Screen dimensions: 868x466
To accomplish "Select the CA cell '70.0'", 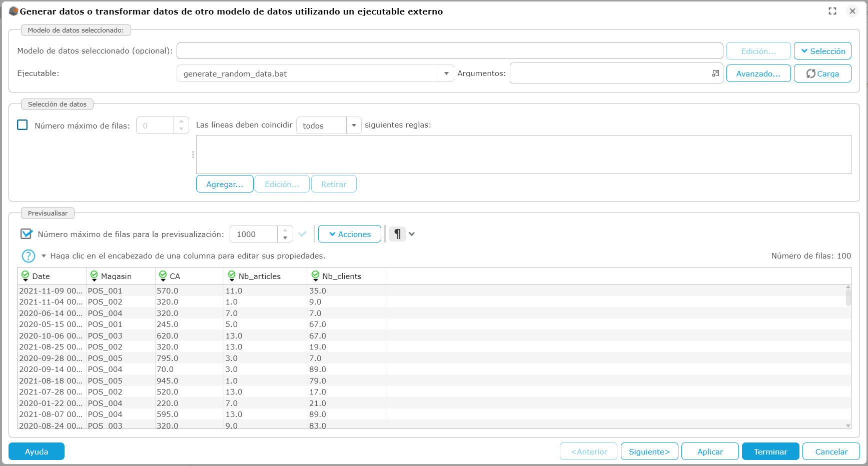I will pos(189,369).
